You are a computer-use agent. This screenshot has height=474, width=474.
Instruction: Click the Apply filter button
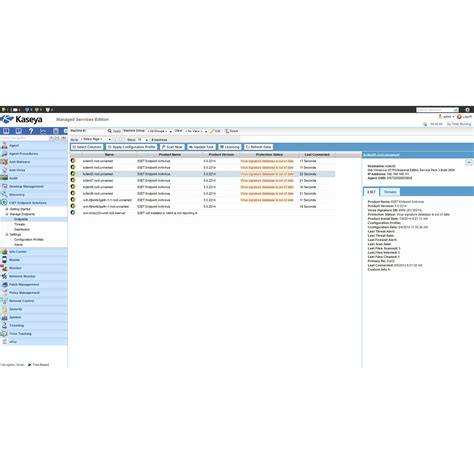coord(117,131)
